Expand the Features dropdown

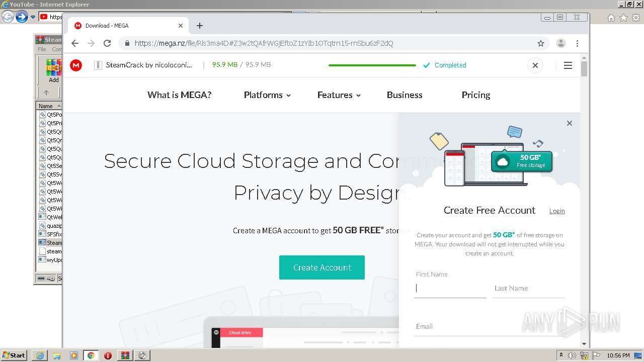tap(339, 95)
